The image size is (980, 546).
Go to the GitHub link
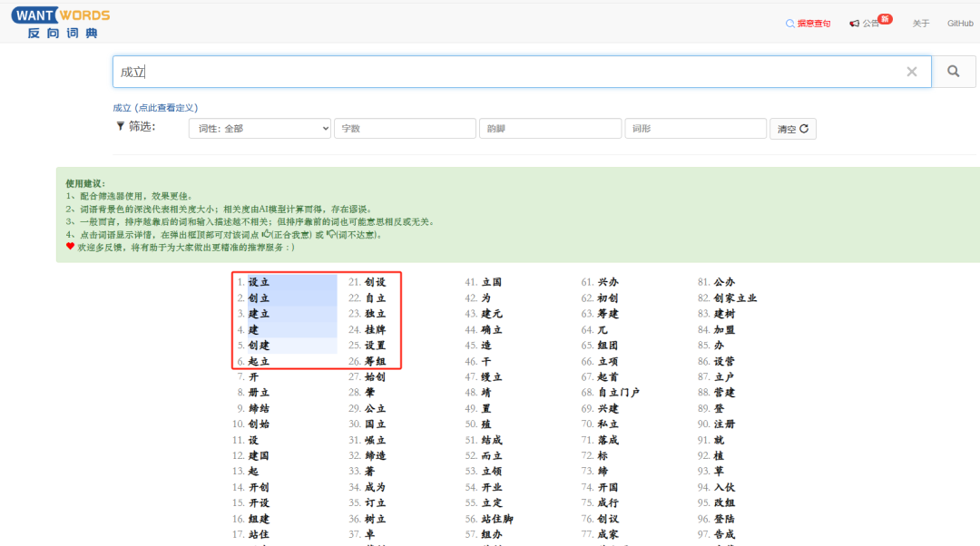point(960,24)
